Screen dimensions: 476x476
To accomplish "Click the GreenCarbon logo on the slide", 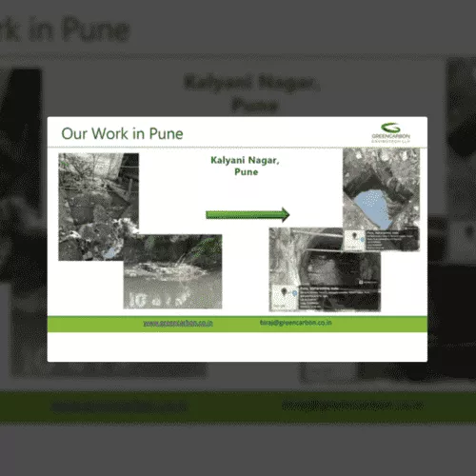I will [x=391, y=132].
